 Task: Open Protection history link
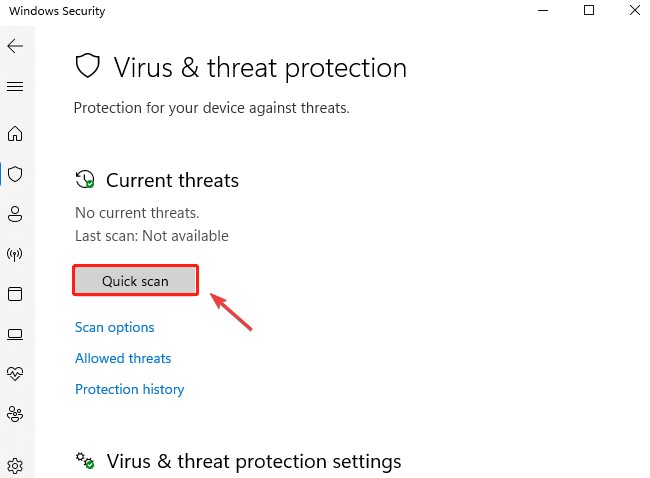pyautogui.click(x=129, y=389)
